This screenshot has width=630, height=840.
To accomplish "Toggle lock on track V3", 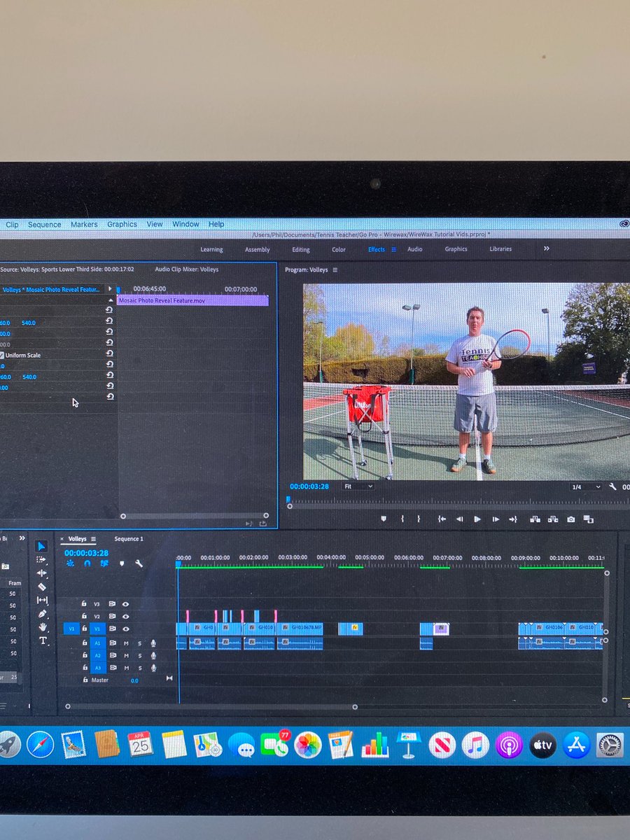I will (84, 603).
